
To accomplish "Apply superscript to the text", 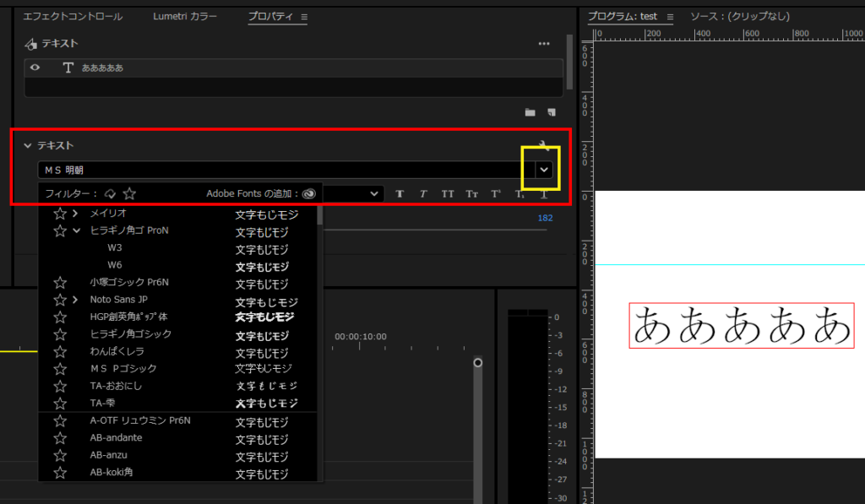I will coord(496,194).
